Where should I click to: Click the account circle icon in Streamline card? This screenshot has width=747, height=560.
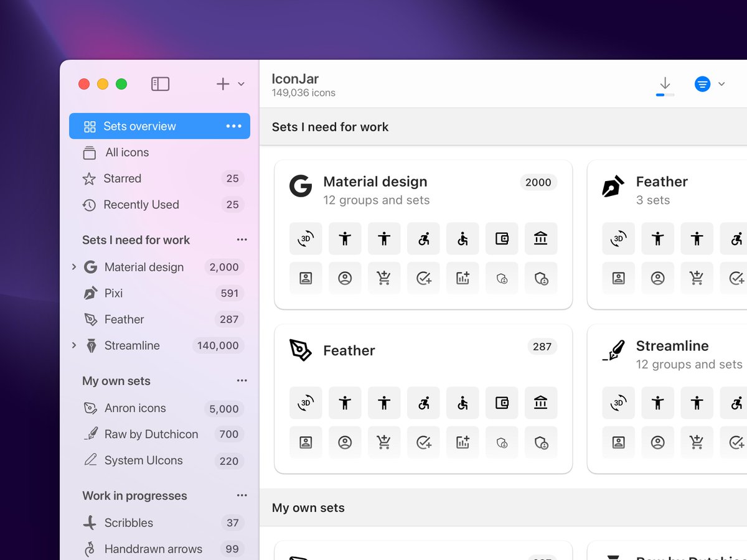pyautogui.click(x=657, y=442)
